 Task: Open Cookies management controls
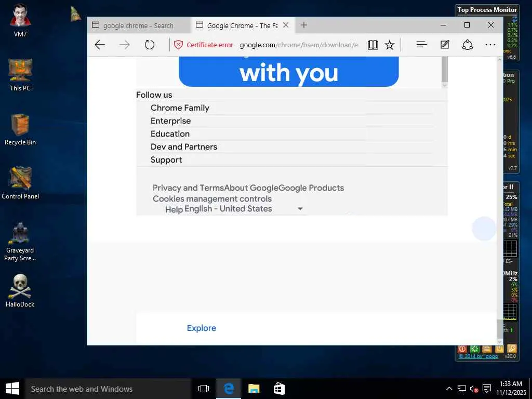click(x=212, y=198)
